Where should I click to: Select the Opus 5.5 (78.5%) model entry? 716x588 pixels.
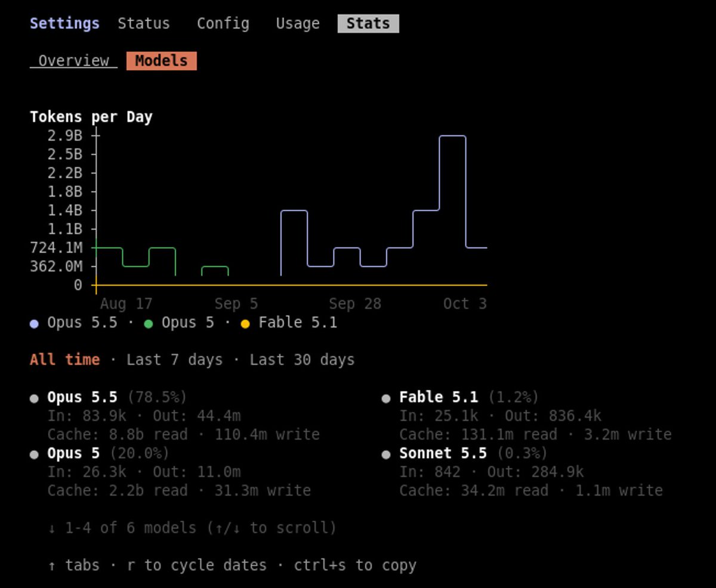[117, 397]
